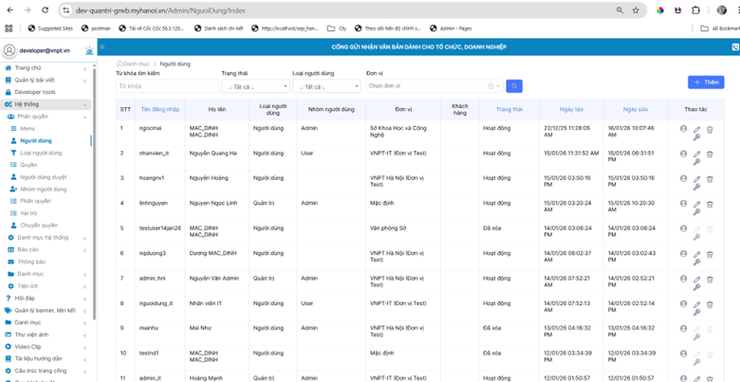The width and height of the screenshot is (740, 382).
Task: Click the phone icon in blue header
Action: 735,47
